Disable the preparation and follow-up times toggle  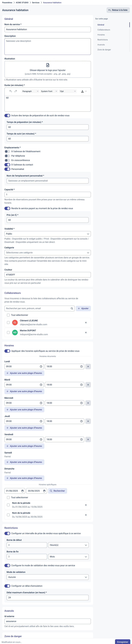(7, 116)
